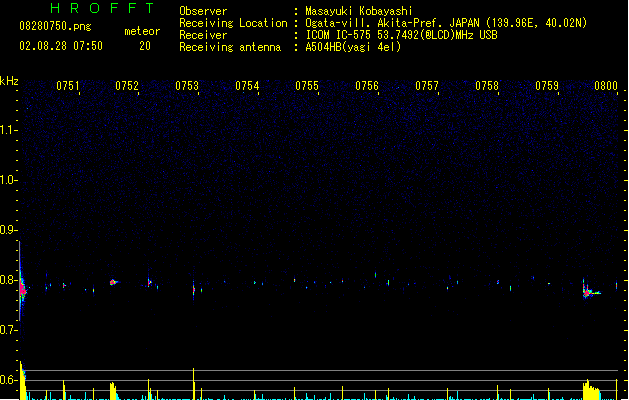The image size is (629, 400).
Task: Click the 0758 time axis marker
Action: point(487,86)
